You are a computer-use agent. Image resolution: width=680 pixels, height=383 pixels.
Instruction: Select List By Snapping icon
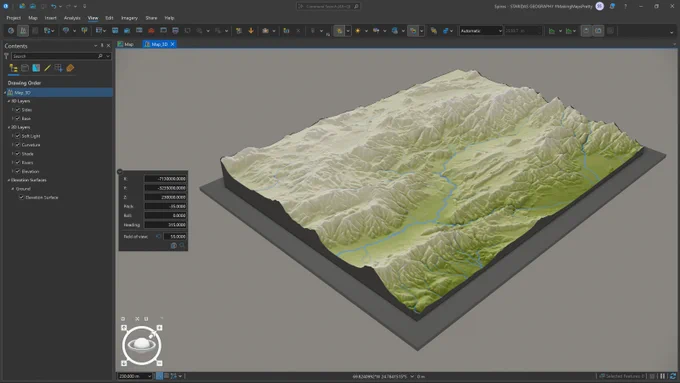click(x=59, y=68)
